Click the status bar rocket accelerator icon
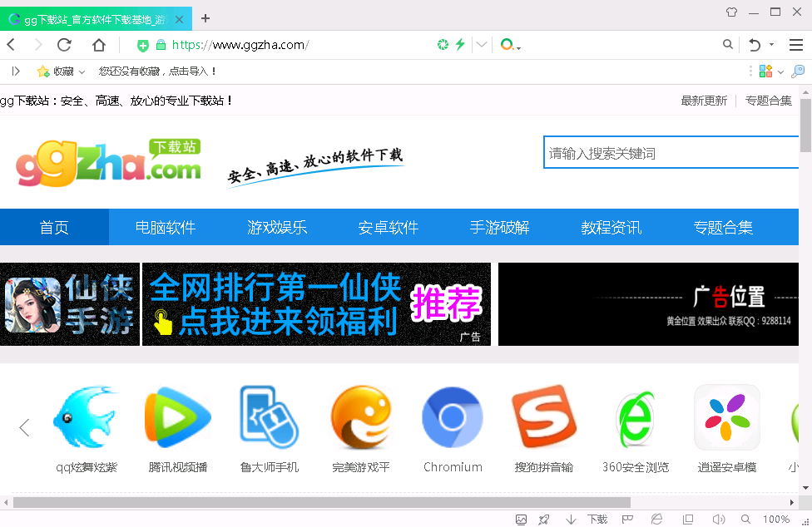The width and height of the screenshot is (812, 527). tap(544, 520)
